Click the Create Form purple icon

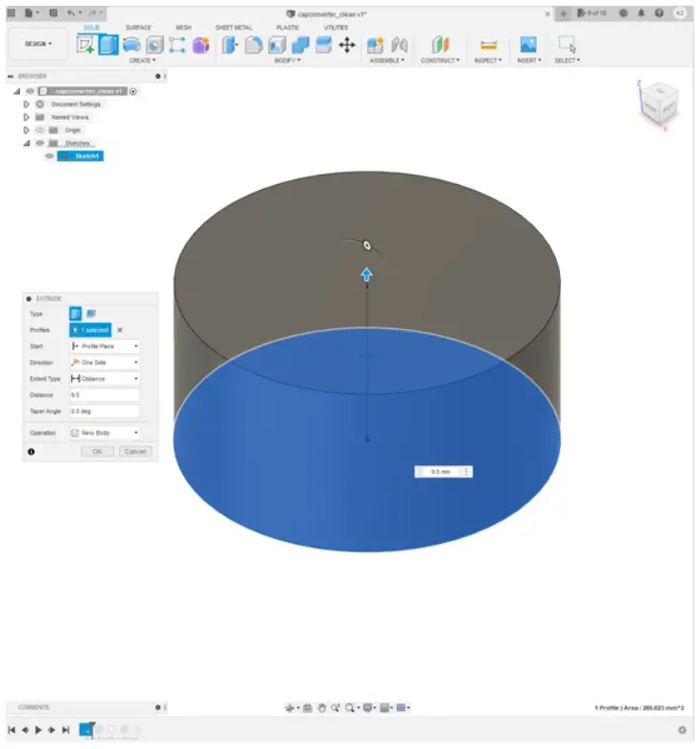pyautogui.click(x=201, y=45)
